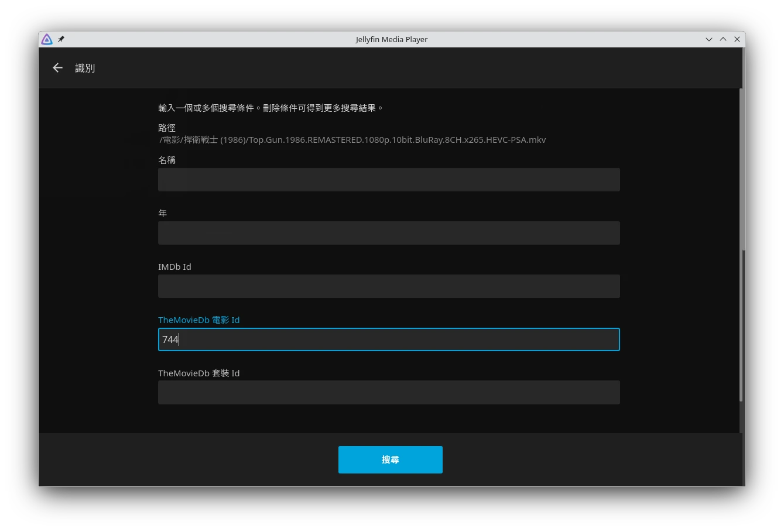
Task: Click the TheMovieDb 電影 Id label
Action: point(198,320)
